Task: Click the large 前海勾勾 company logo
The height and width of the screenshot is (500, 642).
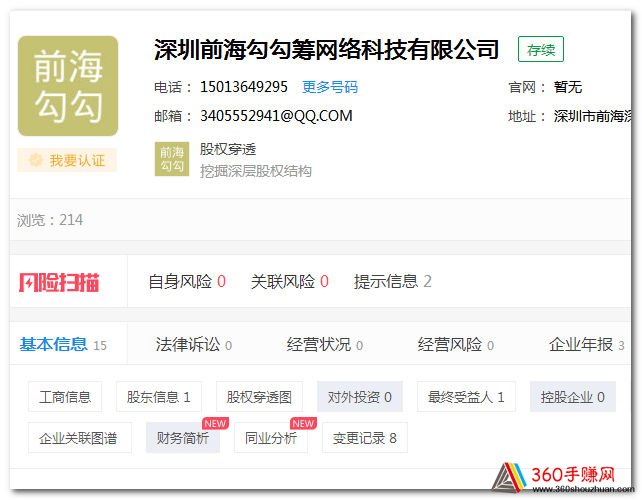Action: pos(68,86)
